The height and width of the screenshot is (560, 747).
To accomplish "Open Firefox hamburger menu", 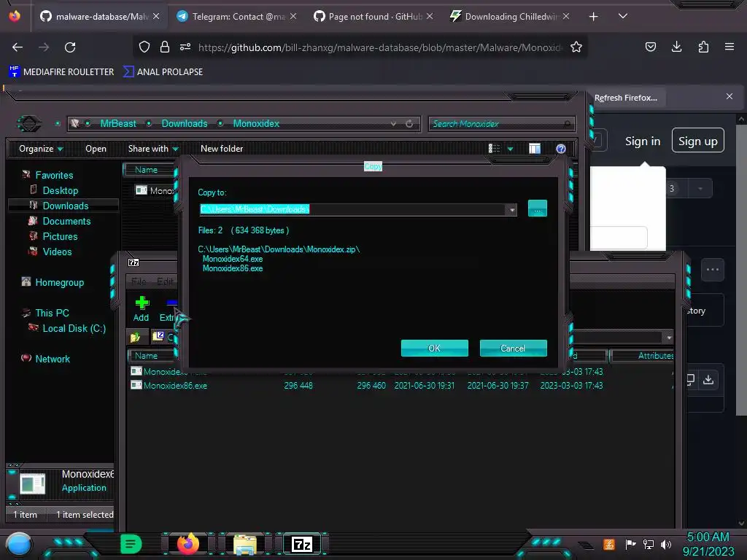I will [x=729, y=47].
